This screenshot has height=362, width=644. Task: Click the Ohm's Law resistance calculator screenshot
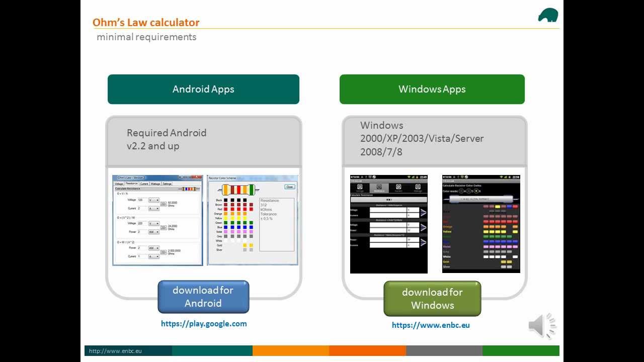[157, 220]
